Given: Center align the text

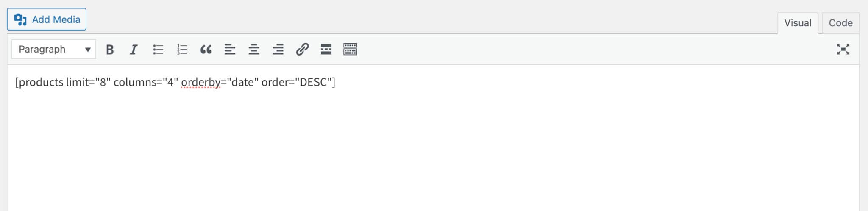Looking at the screenshot, I should point(254,50).
